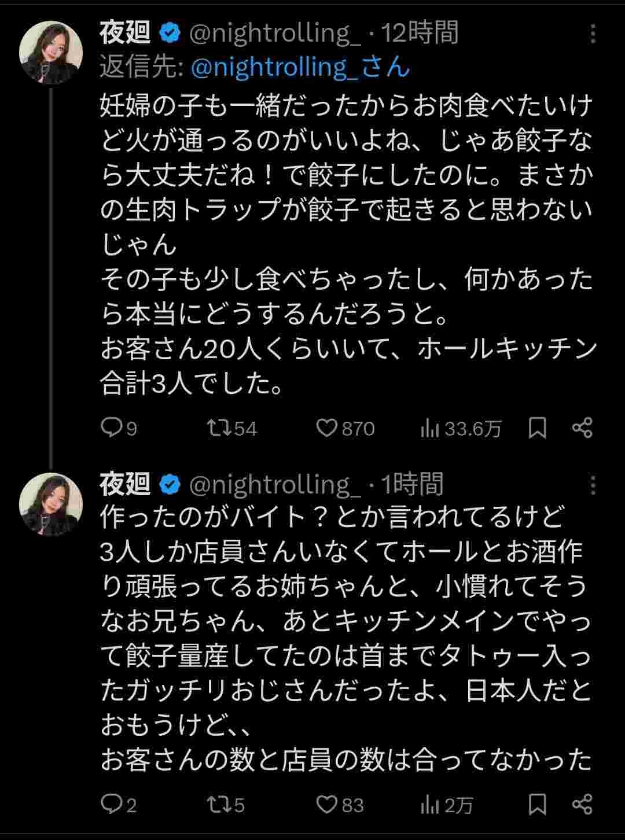Bookmark the second tweet about バイト

pyautogui.click(x=538, y=804)
